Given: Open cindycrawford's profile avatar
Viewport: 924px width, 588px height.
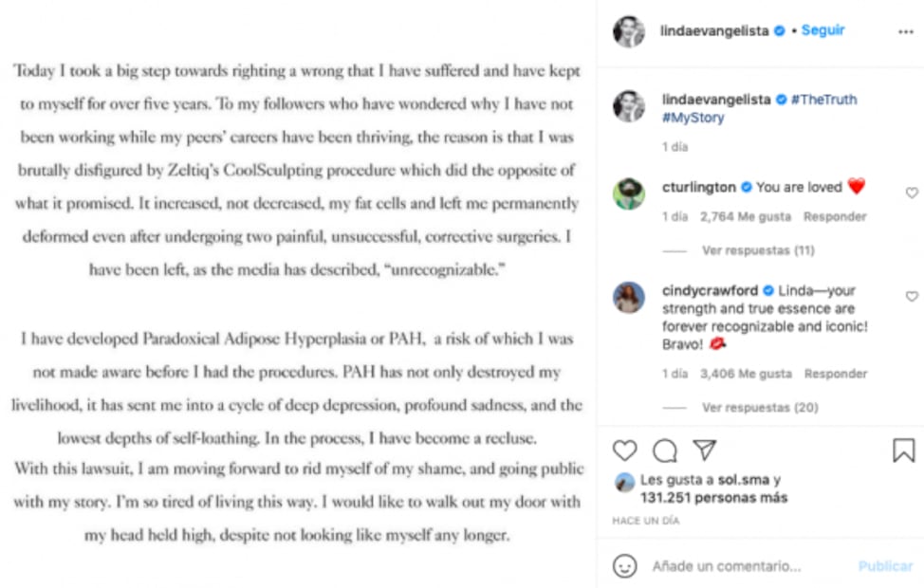Looking at the screenshot, I should [x=628, y=298].
